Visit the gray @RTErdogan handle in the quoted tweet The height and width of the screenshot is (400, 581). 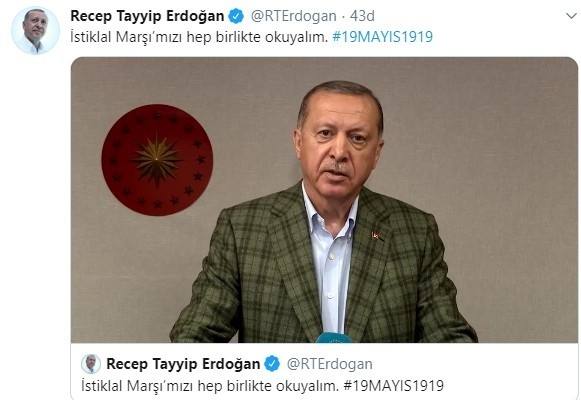pyautogui.click(x=330, y=364)
